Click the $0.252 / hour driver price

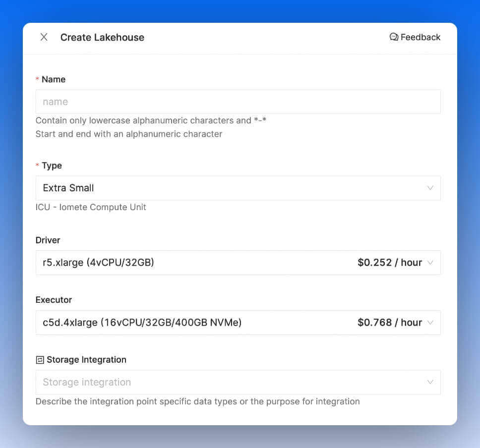[390, 263]
